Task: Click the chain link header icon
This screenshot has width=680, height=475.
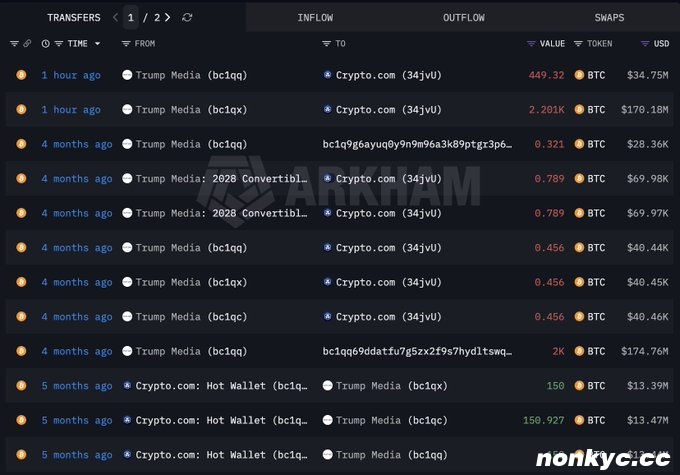Action: point(27,43)
